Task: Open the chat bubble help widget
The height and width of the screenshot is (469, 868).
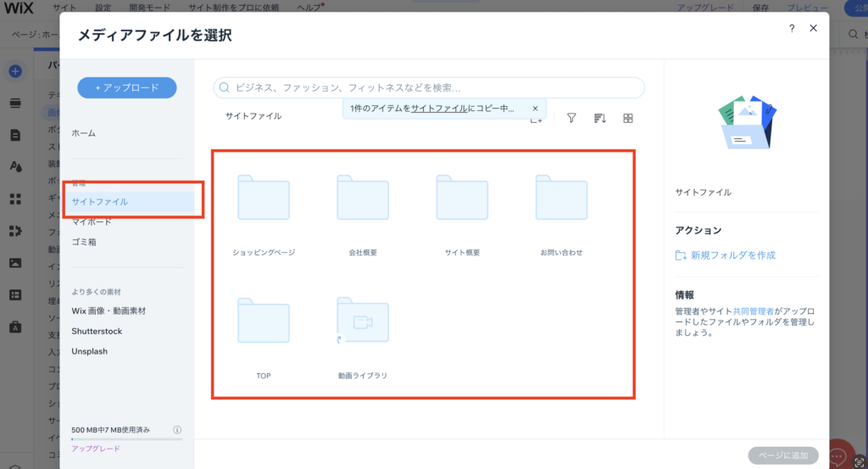Action: (837, 456)
